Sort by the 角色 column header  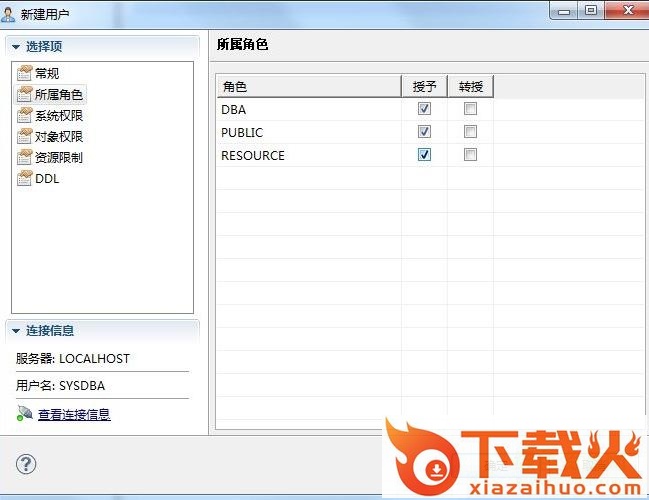click(309, 87)
